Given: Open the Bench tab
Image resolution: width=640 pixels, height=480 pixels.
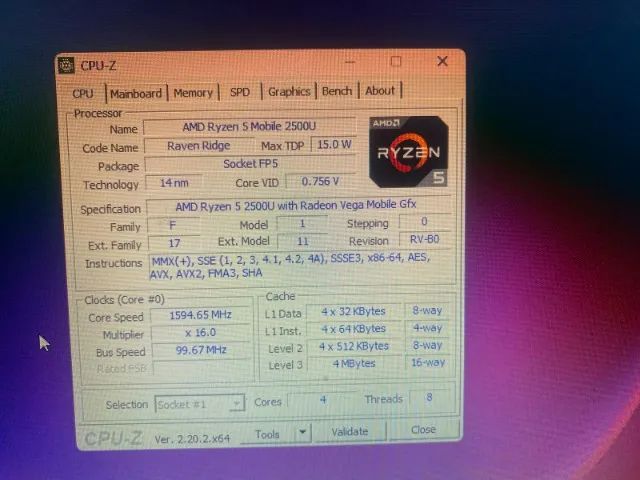Looking at the screenshot, I should coord(337,91).
